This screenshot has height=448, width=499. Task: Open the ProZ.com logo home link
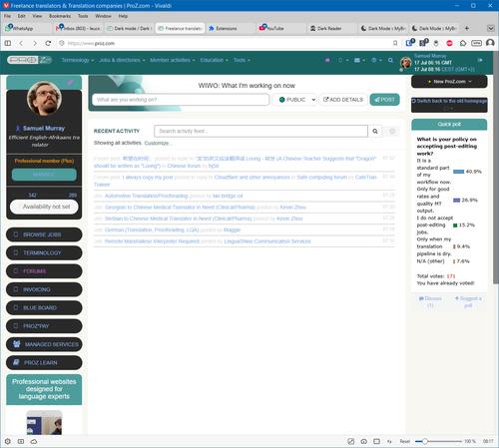point(30,60)
